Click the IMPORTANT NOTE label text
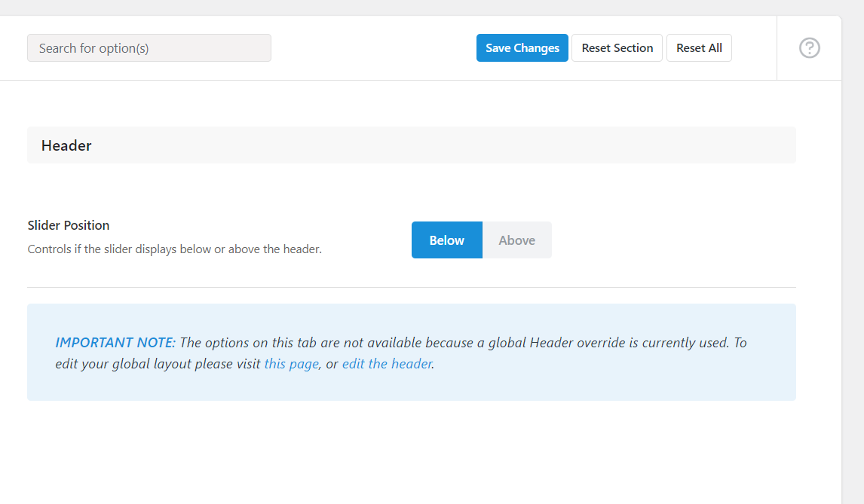The height and width of the screenshot is (504, 864). 115,343
